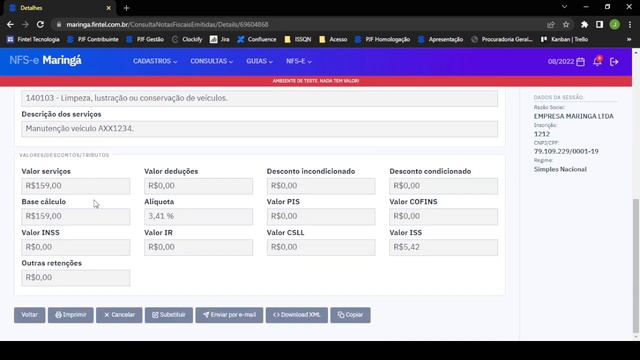
Task: Click the Valor CSLL field
Action: coord(321,247)
